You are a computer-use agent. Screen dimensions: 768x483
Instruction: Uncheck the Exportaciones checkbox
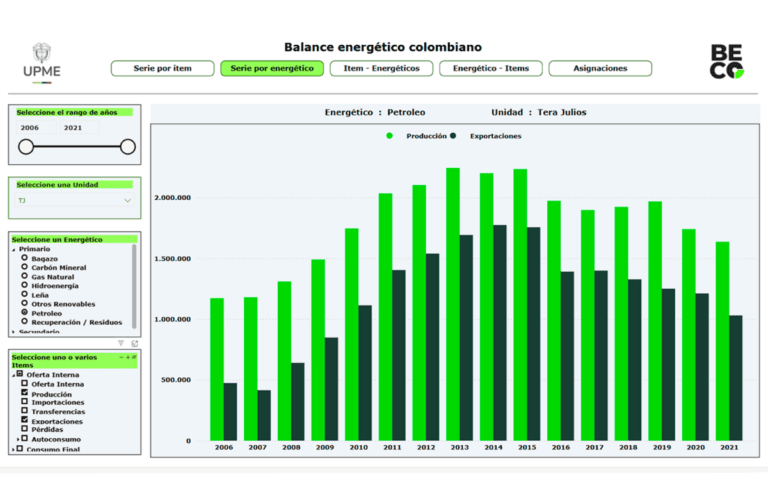(24, 421)
